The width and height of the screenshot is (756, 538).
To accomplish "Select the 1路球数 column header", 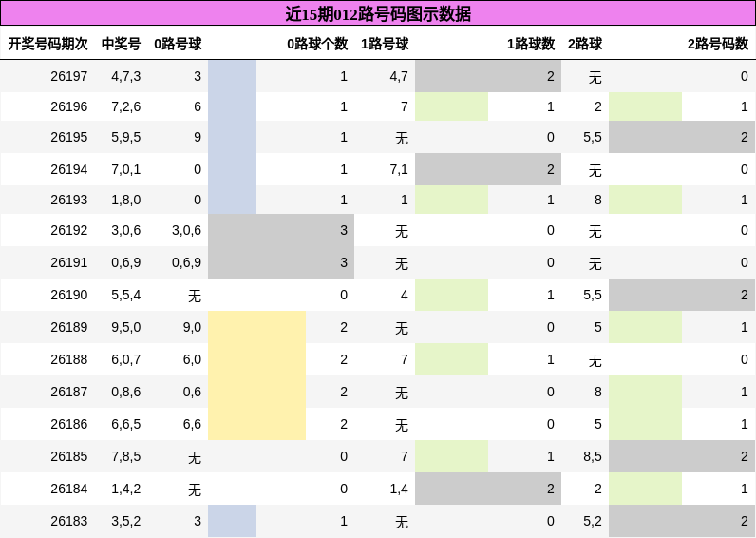I will (531, 44).
